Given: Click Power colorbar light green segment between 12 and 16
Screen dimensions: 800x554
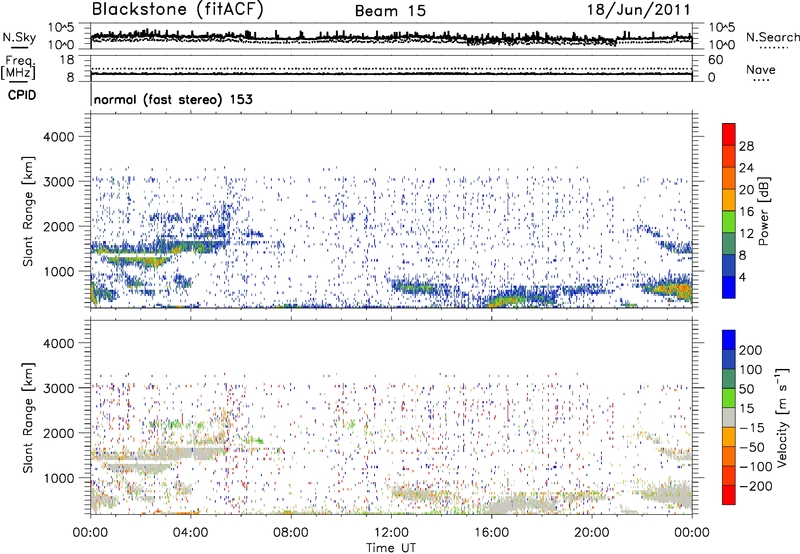Looking at the screenshot, I should click(x=729, y=222).
